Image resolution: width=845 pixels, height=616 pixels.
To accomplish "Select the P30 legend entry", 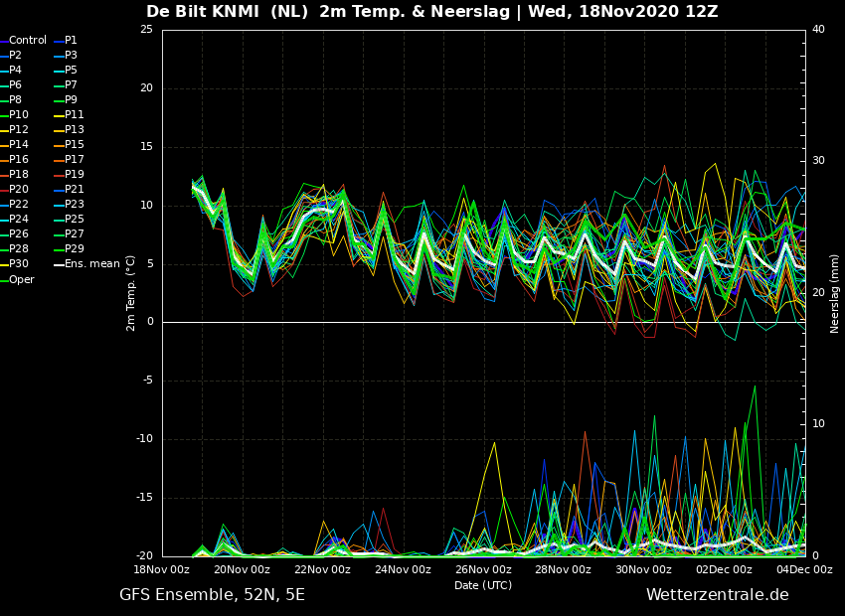I will tap(15, 264).
